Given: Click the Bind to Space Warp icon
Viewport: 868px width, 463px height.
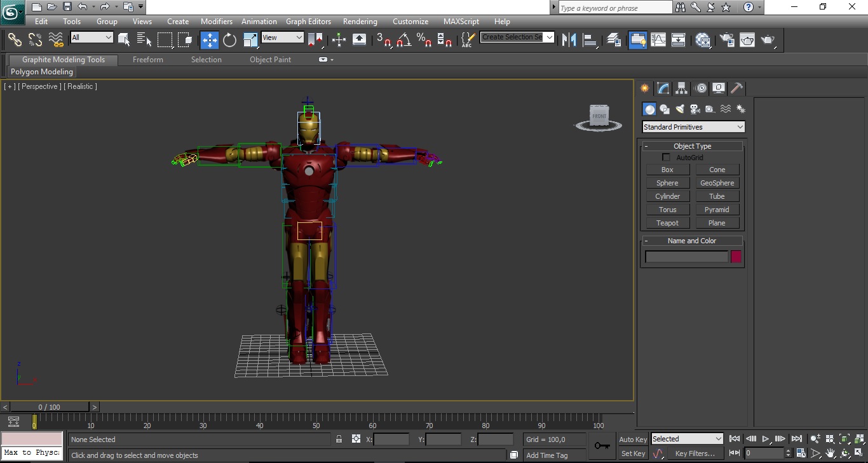Looking at the screenshot, I should [x=56, y=39].
